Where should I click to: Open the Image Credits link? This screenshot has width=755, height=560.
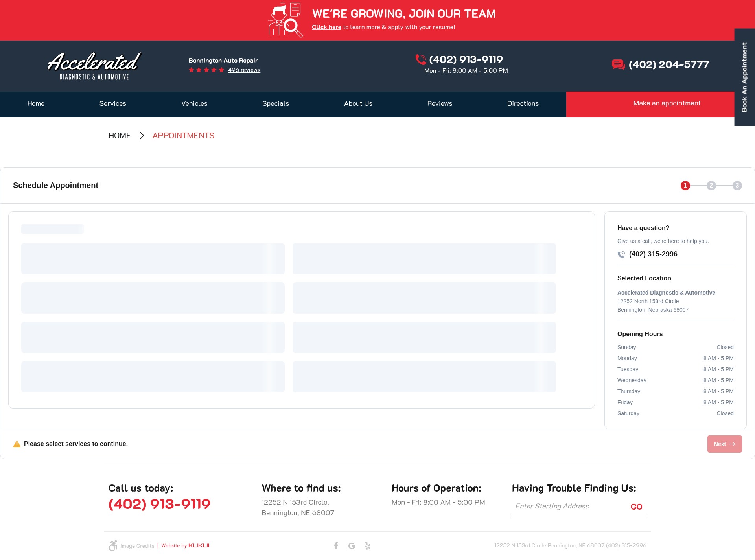(x=137, y=546)
